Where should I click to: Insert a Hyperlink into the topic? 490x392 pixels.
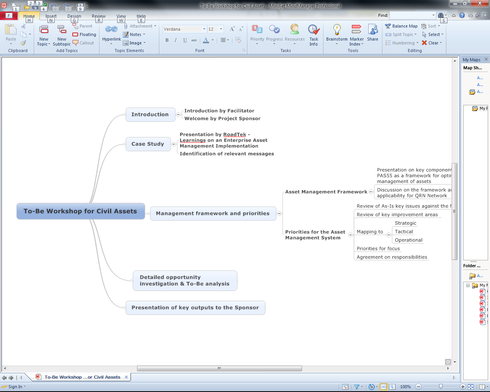111,34
